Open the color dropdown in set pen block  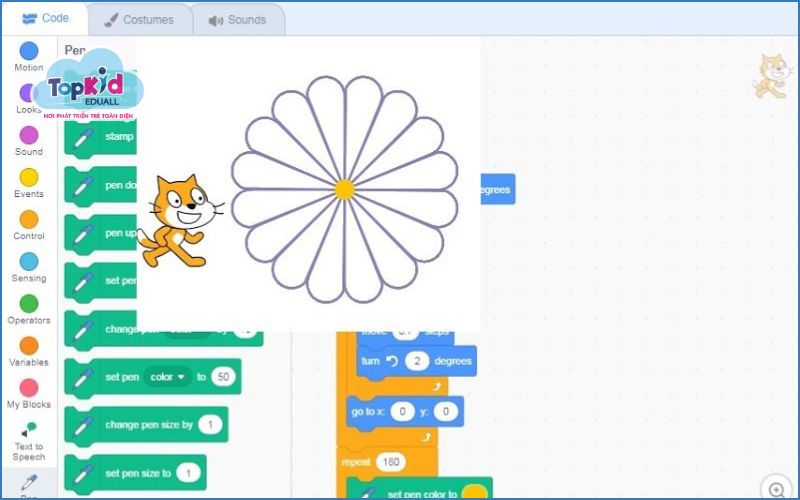point(167,377)
